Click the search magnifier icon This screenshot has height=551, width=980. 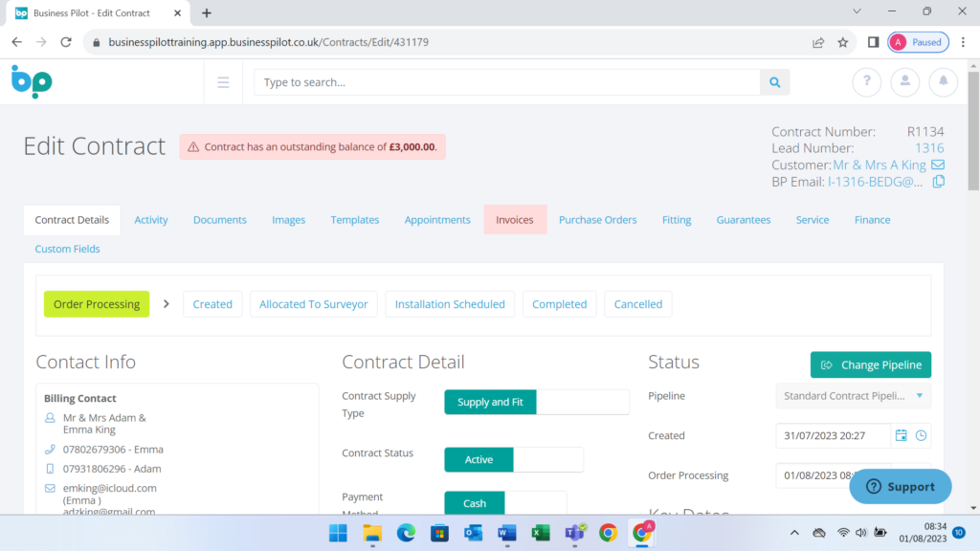(774, 82)
